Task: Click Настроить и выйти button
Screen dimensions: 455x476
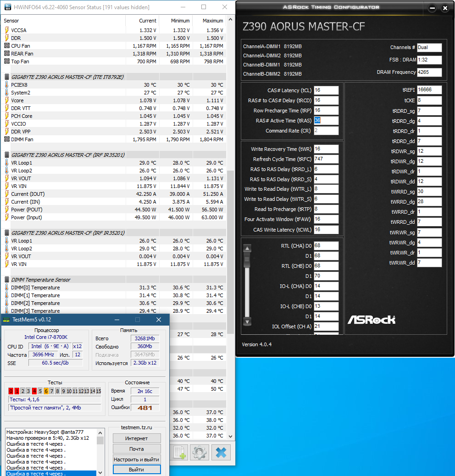Action: tap(137, 459)
